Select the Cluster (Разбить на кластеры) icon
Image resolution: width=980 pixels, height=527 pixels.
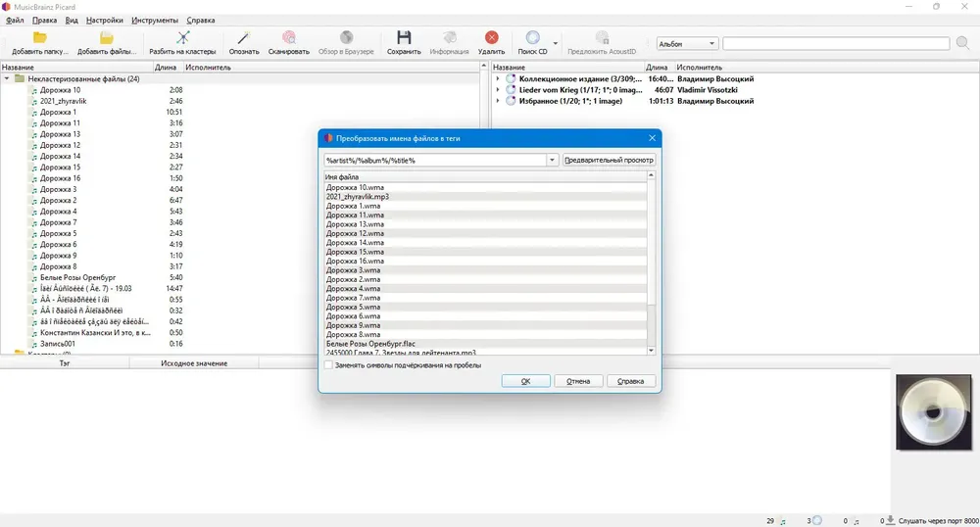click(x=182, y=38)
